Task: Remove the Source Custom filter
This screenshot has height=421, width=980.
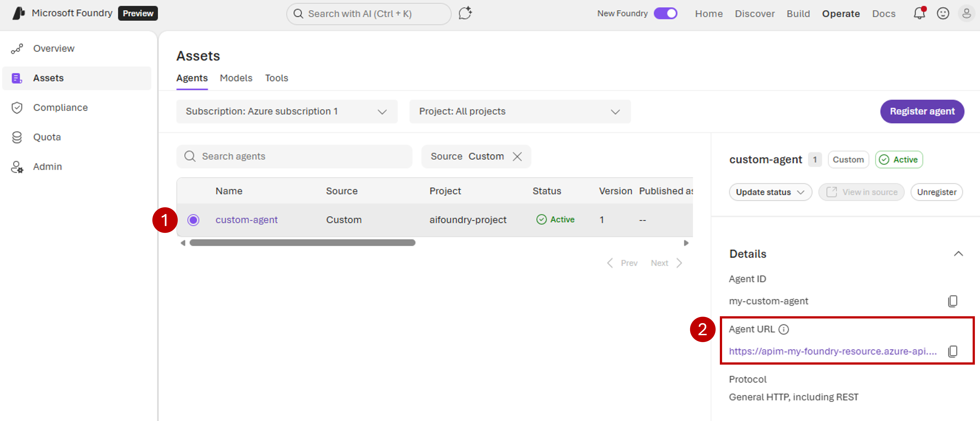Action: point(517,156)
